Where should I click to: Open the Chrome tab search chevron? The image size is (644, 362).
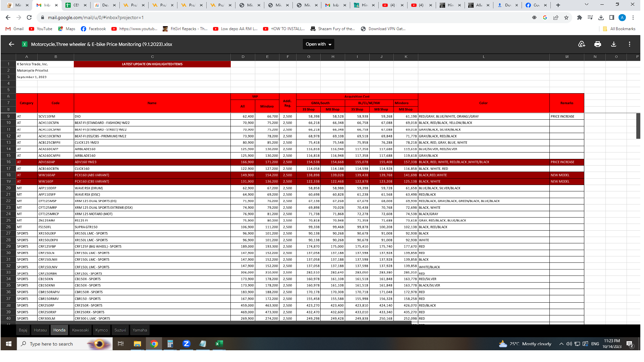coord(586,5)
